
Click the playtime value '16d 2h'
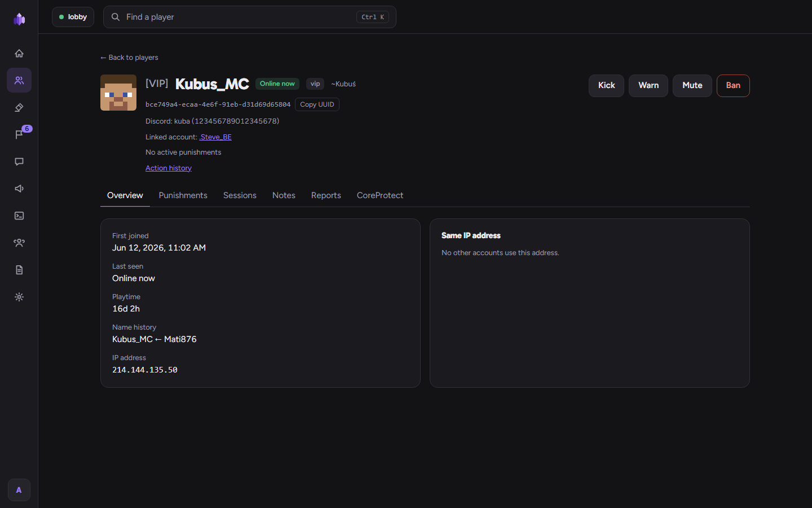[126, 309]
